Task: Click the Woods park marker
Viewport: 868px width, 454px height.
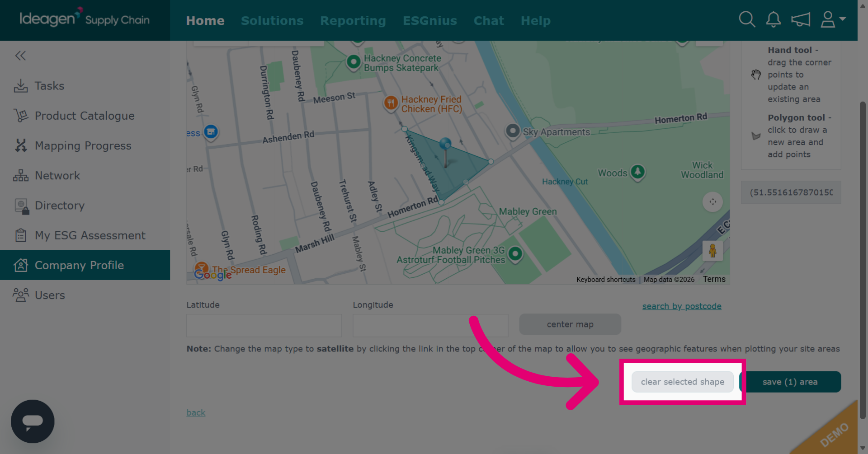Action: point(637,172)
